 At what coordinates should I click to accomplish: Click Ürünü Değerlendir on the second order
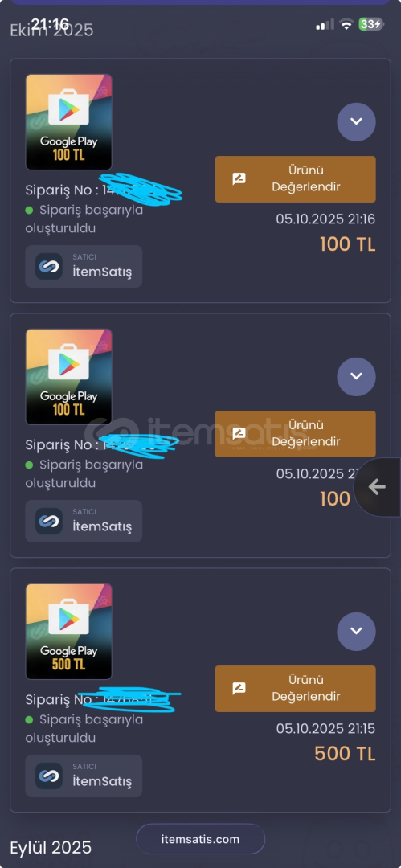[x=295, y=433]
